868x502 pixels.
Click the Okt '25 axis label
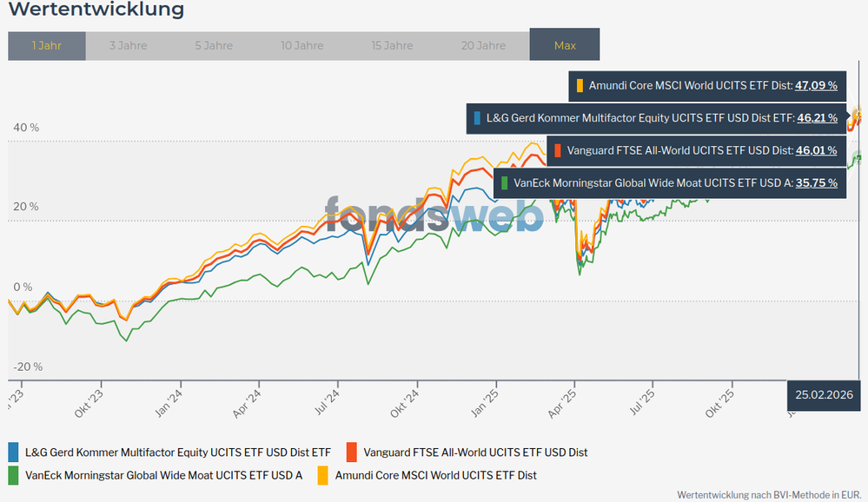(719, 403)
